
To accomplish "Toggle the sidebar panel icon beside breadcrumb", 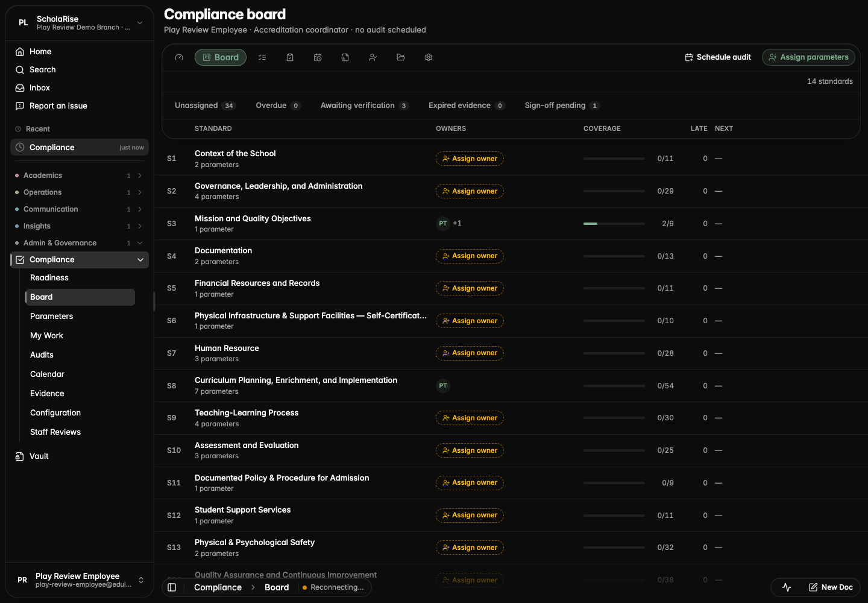I will (172, 587).
